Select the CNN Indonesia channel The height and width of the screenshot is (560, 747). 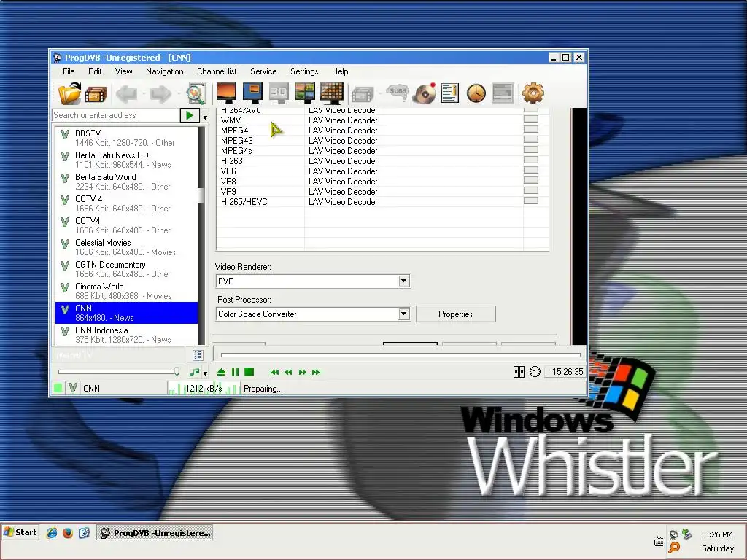126,334
